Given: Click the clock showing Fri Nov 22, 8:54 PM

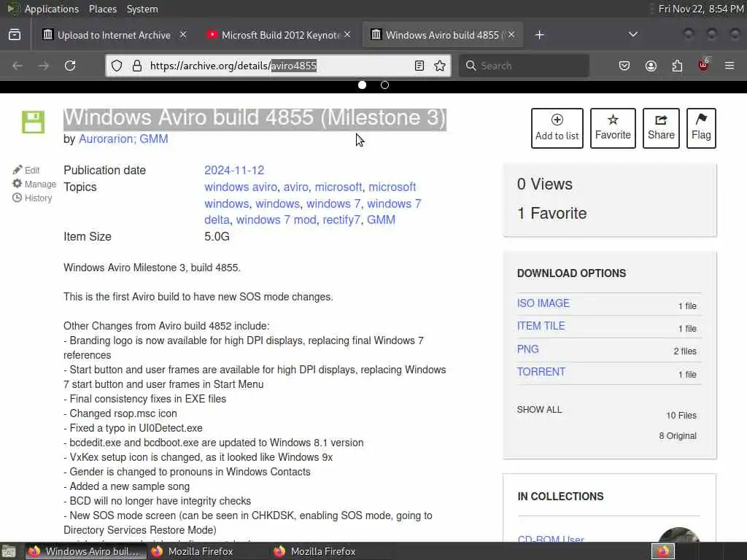Looking at the screenshot, I should (701, 9).
